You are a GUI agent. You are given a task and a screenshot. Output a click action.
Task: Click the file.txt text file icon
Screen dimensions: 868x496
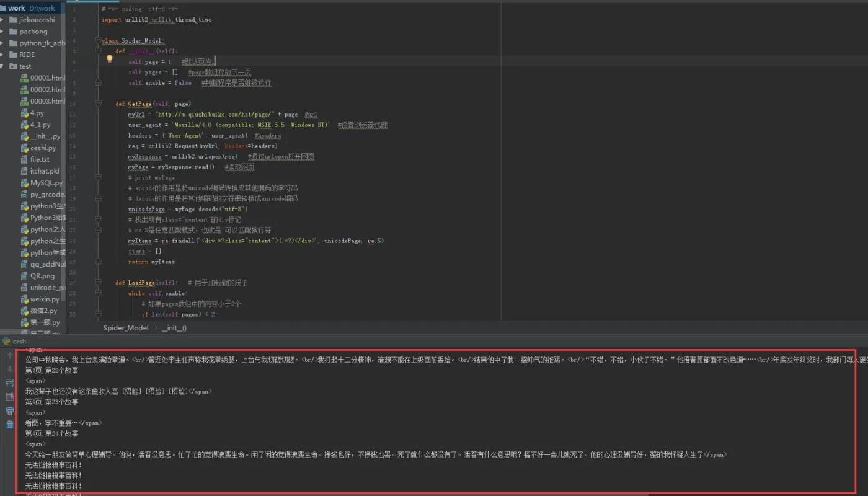pos(24,159)
